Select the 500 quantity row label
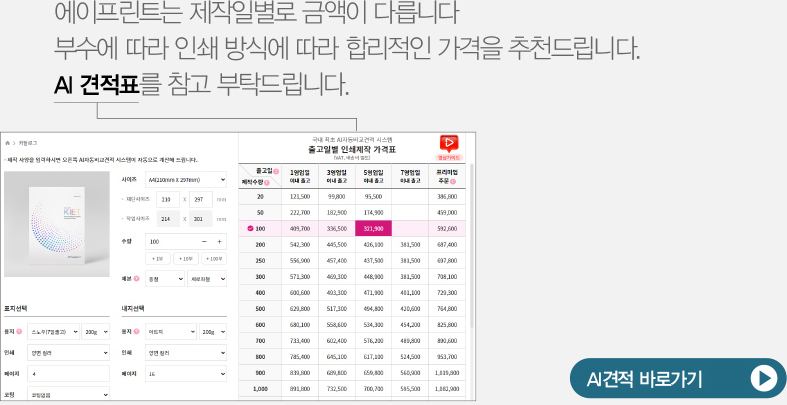The width and height of the screenshot is (787, 405). [x=260, y=309]
